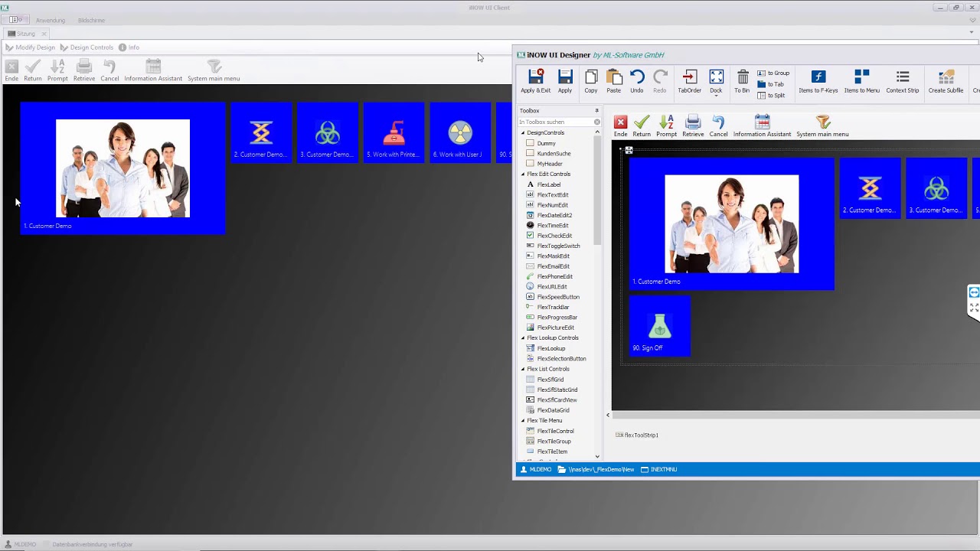Viewport: 980px width, 551px height.
Task: Undo the last change in the Designer
Action: (x=637, y=81)
